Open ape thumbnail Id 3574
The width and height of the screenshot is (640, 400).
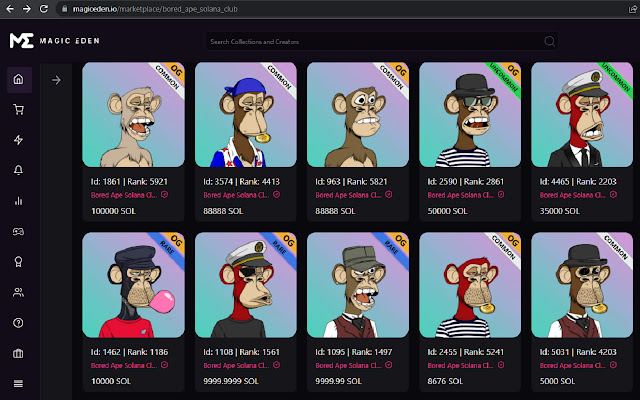click(246, 114)
